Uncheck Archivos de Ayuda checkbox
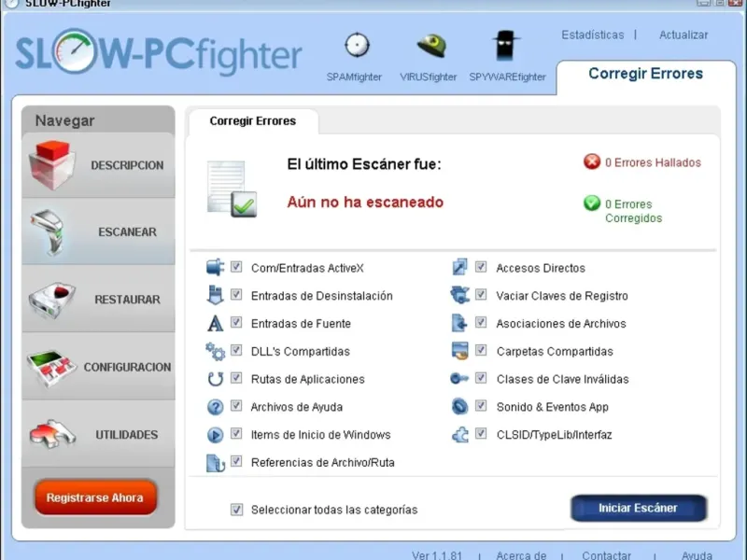Viewport: 747px width, 560px height. [236, 406]
